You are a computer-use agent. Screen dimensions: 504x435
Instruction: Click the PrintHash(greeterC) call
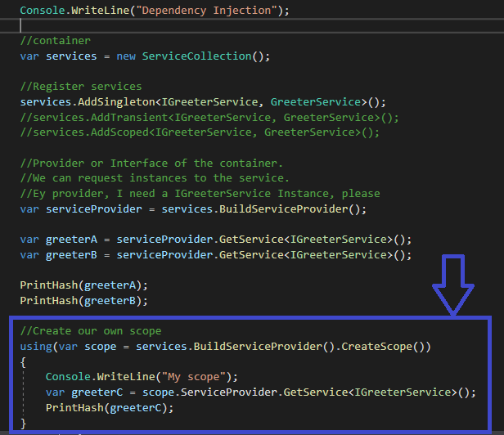pyautogui.click(x=110, y=408)
